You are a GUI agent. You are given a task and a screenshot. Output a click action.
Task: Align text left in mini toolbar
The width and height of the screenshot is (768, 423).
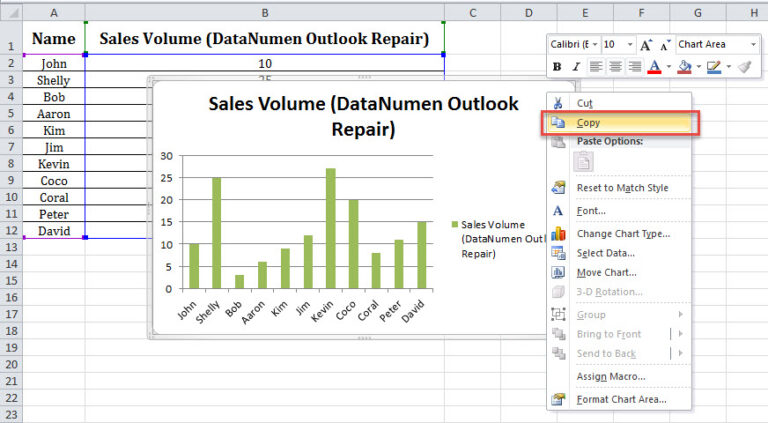click(x=595, y=67)
